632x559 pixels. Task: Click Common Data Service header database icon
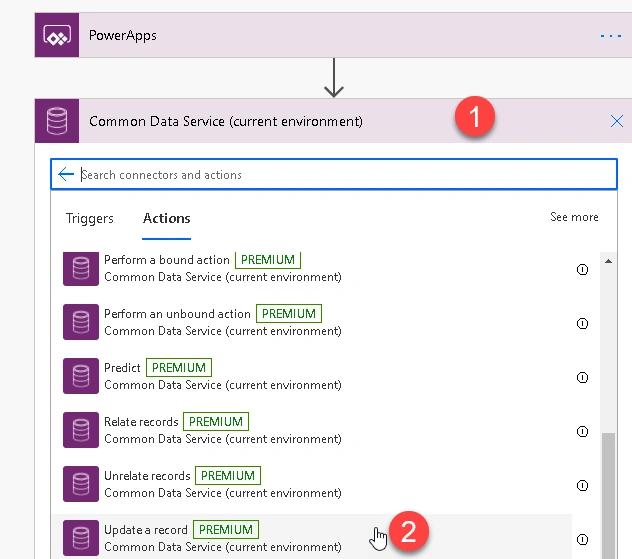pyautogui.click(x=57, y=121)
